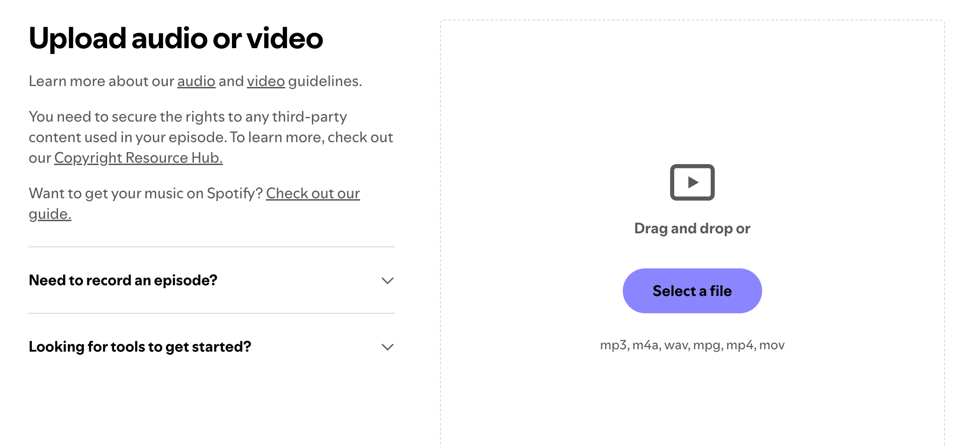Open the music guide via Check out our guide
Viewport: 980px width, 447px height.
tap(313, 193)
